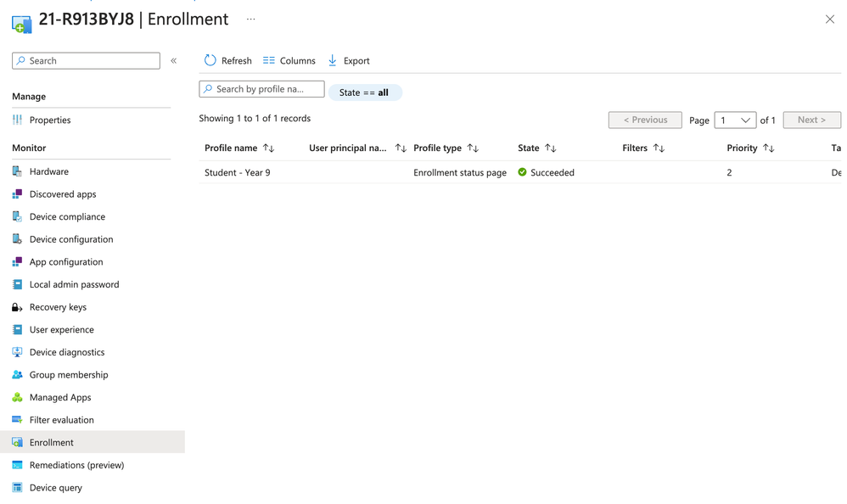Collapse the sidebar with double chevron

tap(174, 61)
